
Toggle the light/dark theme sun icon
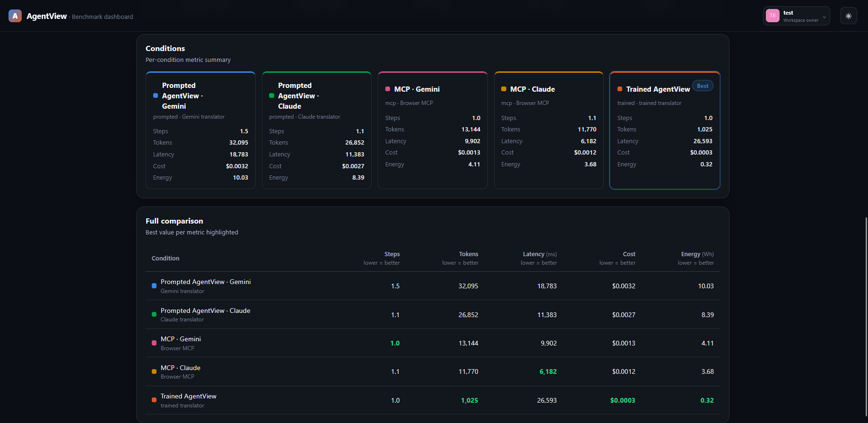coord(849,16)
